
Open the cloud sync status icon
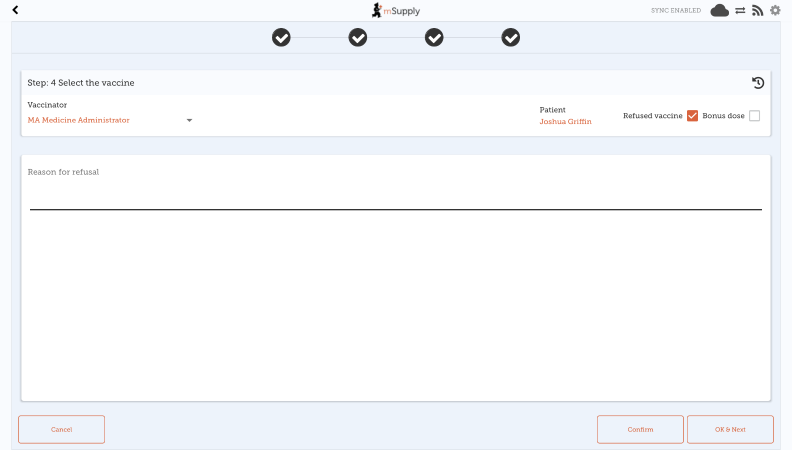[x=719, y=10]
